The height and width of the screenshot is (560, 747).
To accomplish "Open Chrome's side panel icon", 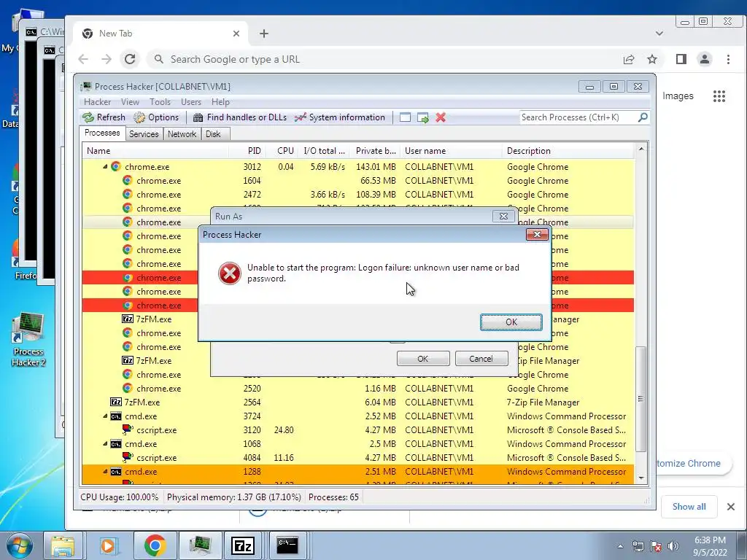I will [x=681, y=59].
